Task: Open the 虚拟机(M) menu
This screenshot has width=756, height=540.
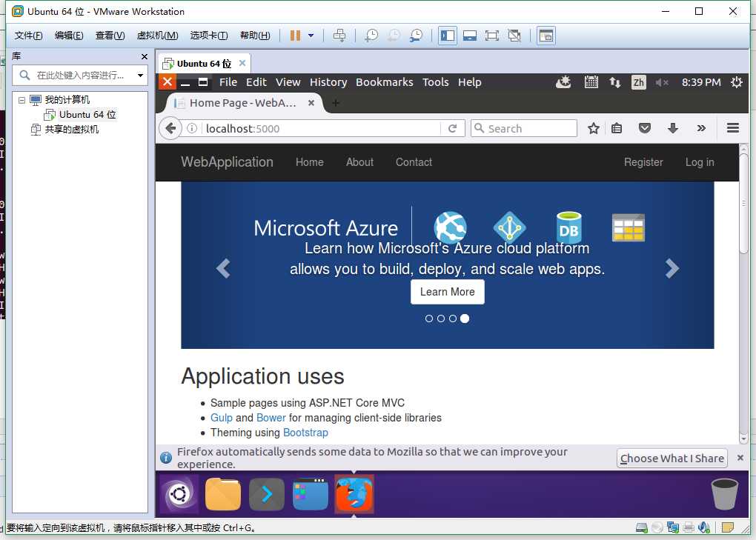Action: click(x=157, y=35)
